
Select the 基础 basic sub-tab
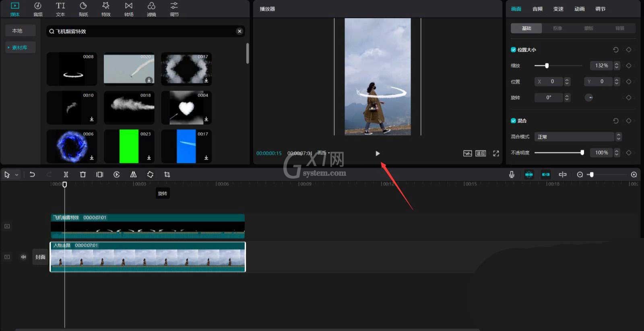[x=526, y=28]
